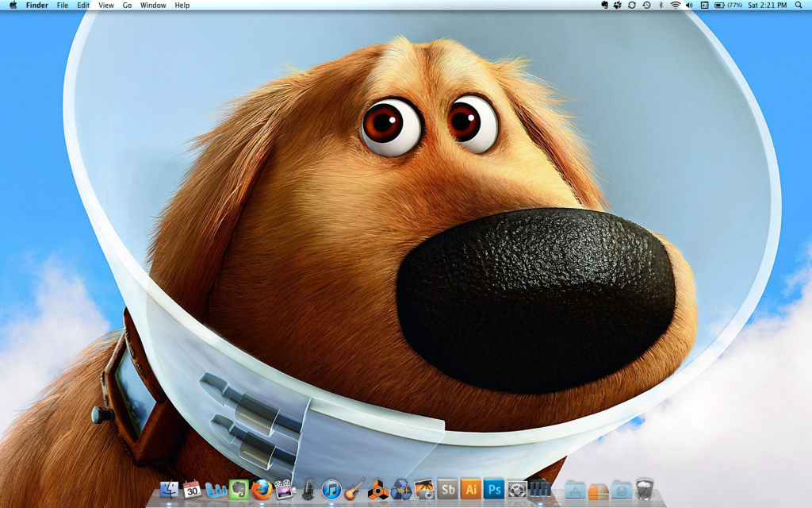Launch iTunes from the Dock
Screen dimensions: 812x508
(331, 489)
